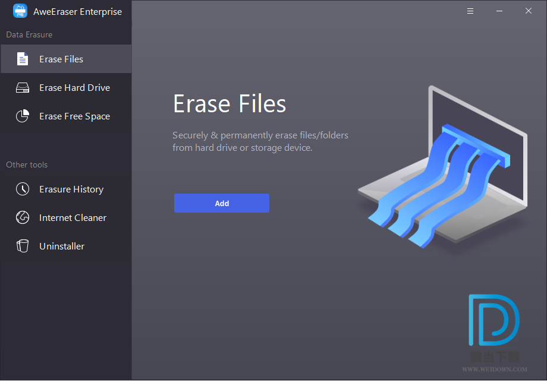Click the Erasure History clock icon
This screenshot has height=392, width=547.
(23, 189)
